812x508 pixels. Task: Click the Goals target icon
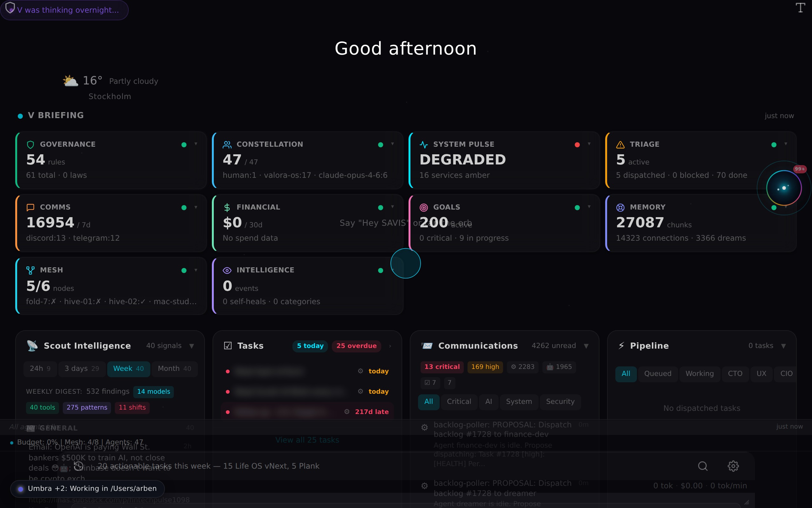(424, 207)
